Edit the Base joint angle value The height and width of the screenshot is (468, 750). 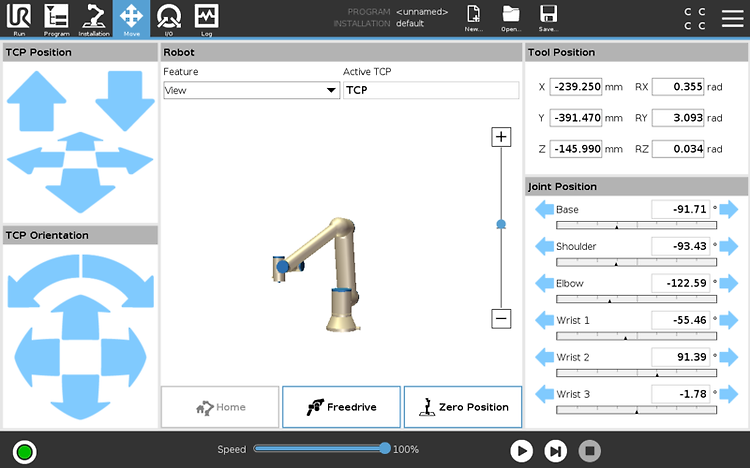coord(681,210)
